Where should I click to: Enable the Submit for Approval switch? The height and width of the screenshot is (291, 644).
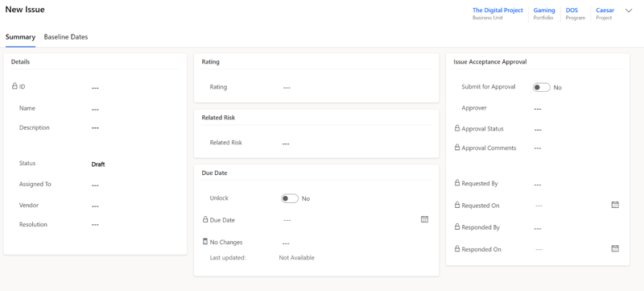pos(541,87)
